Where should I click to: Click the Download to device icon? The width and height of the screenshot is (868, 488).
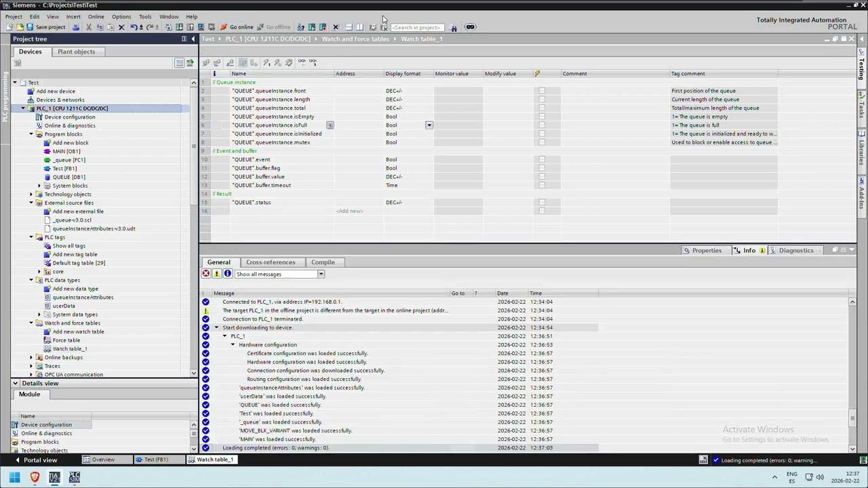[179, 27]
